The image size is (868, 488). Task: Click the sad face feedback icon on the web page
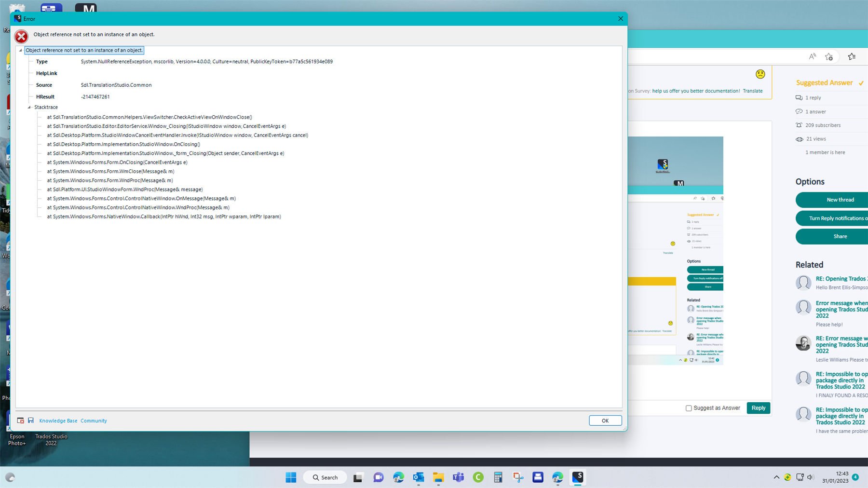(x=760, y=74)
